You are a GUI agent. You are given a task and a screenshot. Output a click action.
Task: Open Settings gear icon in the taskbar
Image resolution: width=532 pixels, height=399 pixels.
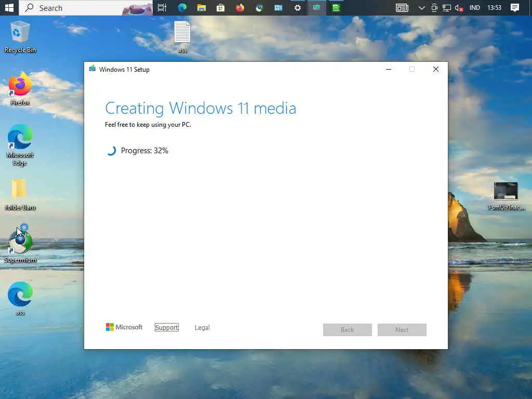tap(298, 7)
